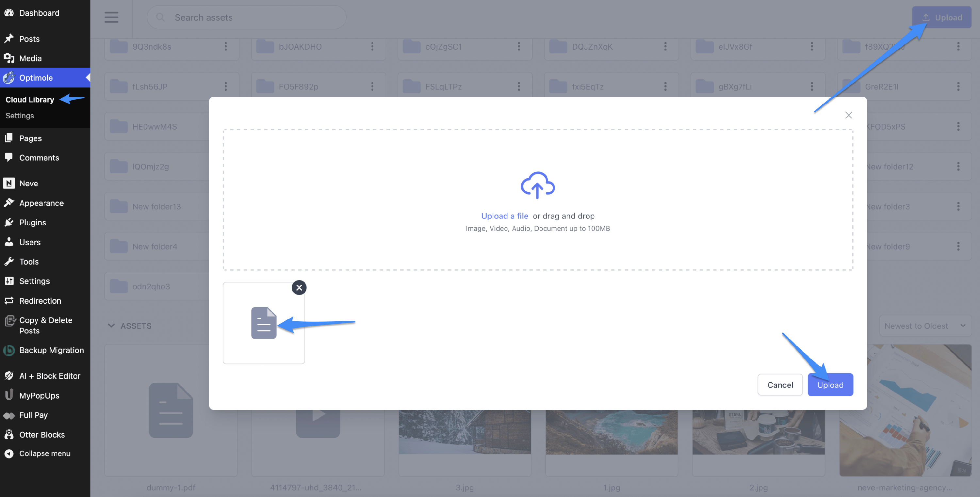Click the Upload a file link

click(504, 216)
